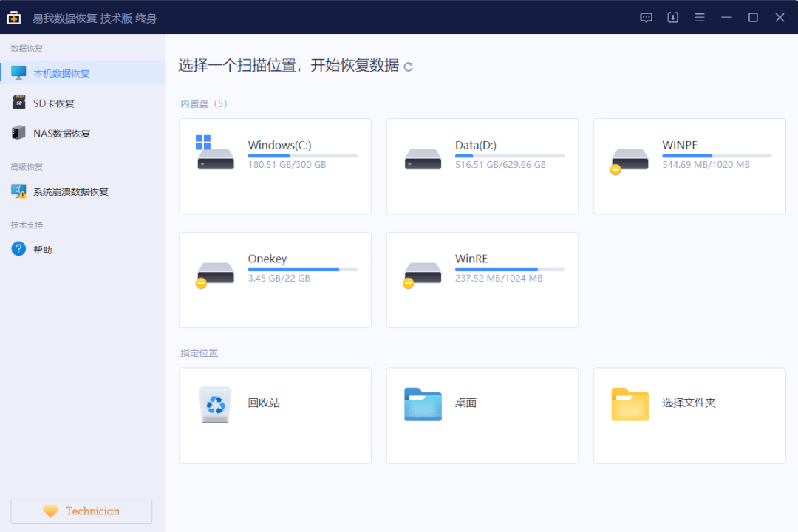Click the NAS数据恢复 sidebar icon

click(17, 133)
